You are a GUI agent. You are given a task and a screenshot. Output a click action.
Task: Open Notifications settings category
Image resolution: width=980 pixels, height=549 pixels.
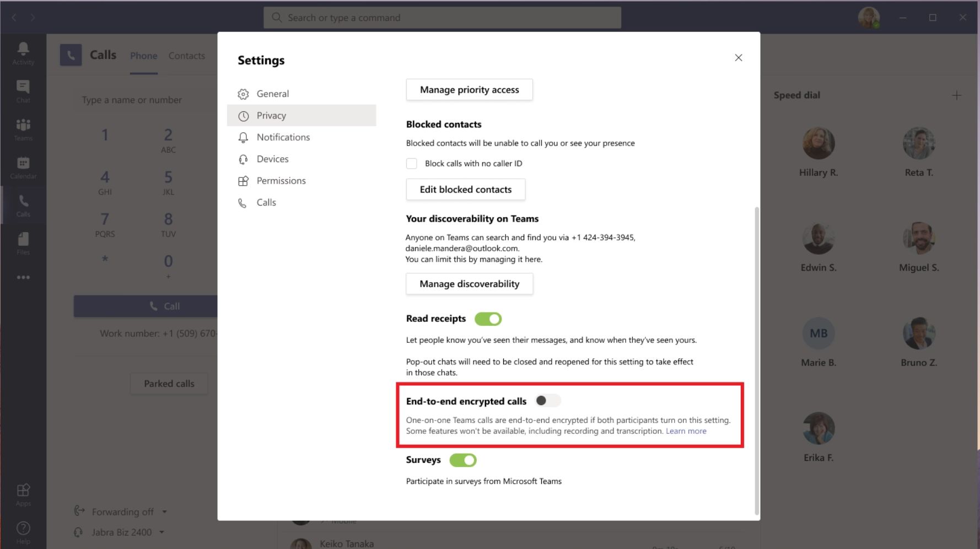click(301, 137)
